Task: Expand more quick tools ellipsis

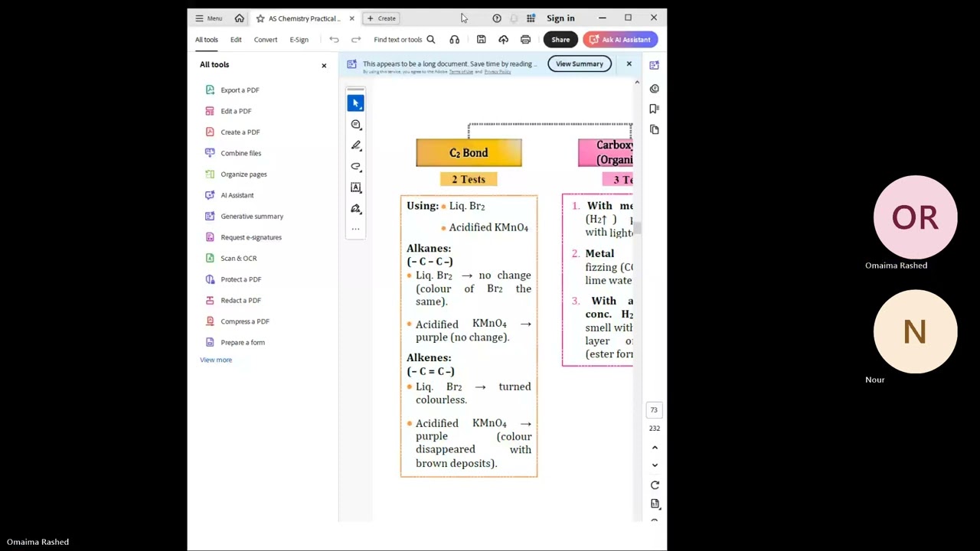Action: [356, 229]
